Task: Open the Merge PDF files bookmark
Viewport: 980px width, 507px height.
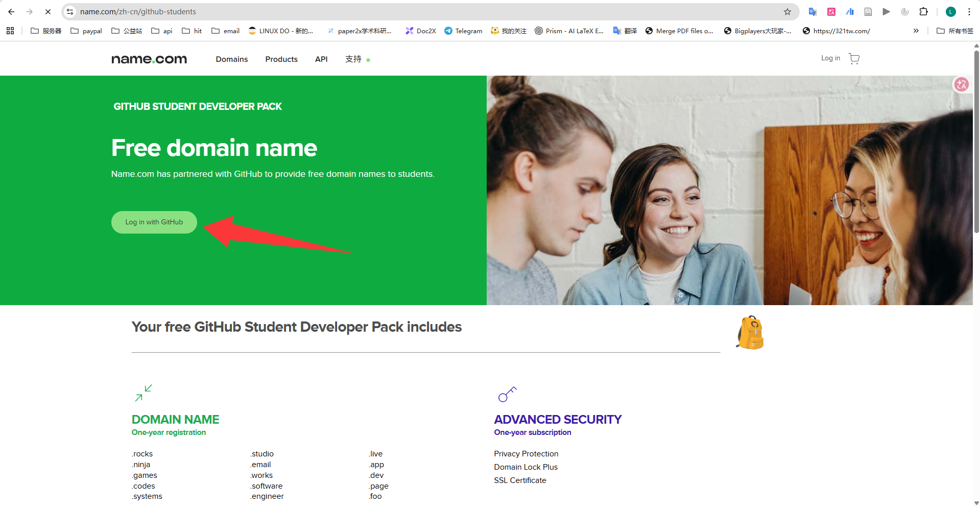Action: coord(679,31)
